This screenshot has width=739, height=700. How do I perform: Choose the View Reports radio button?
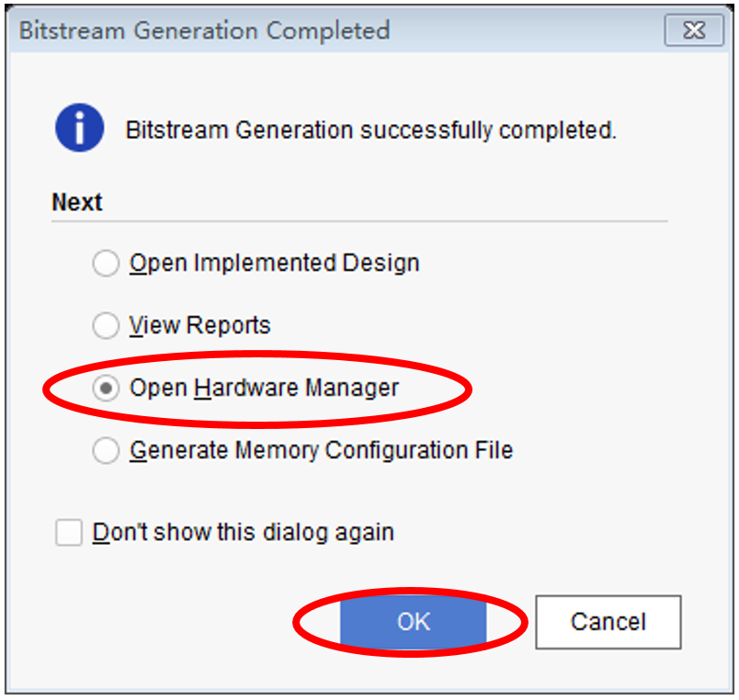107,325
